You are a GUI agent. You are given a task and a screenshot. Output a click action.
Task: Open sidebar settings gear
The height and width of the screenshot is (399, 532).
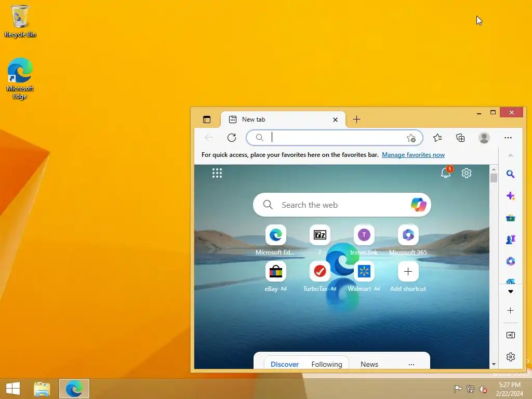pos(510,357)
